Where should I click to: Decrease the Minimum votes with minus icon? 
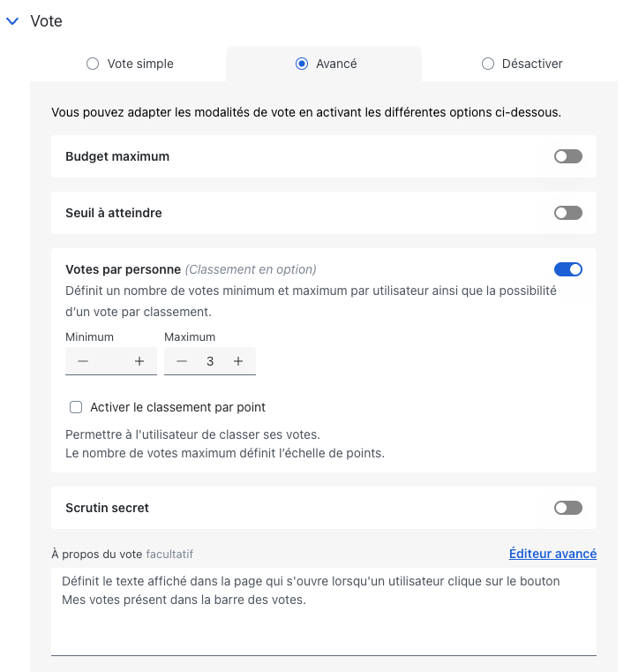pos(83,361)
